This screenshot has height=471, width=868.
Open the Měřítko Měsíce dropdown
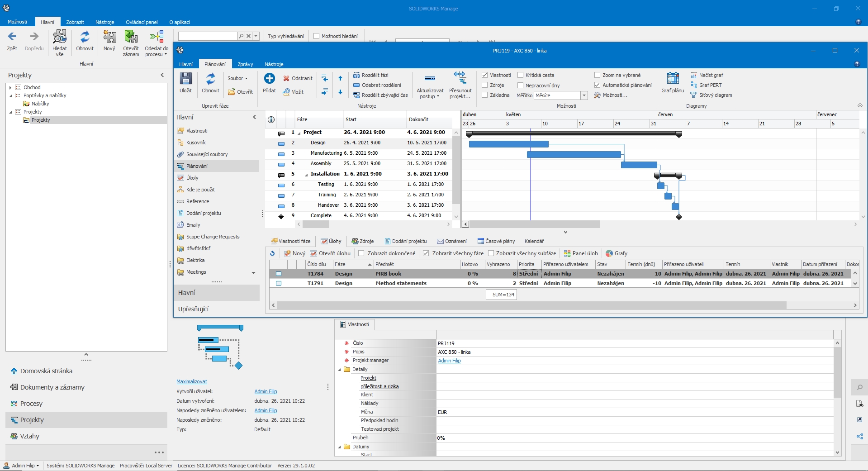(x=584, y=95)
